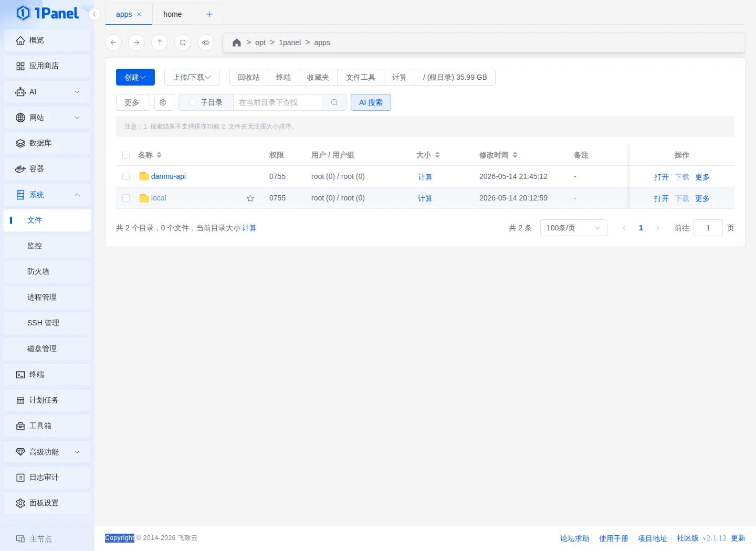Image resolution: width=756 pixels, height=551 pixels.
Task: Open the table settings gear icon
Action: [163, 102]
